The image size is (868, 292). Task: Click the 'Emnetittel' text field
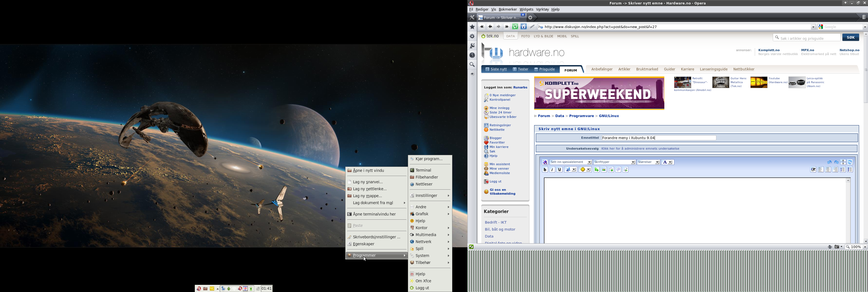[659, 138]
